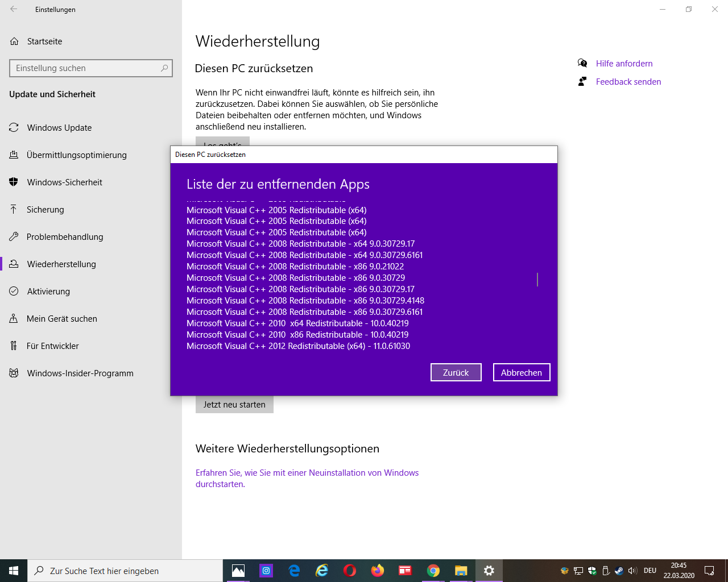Viewport: 728px width, 582px height.
Task: Focus the taskbar search box
Action: 125,571
